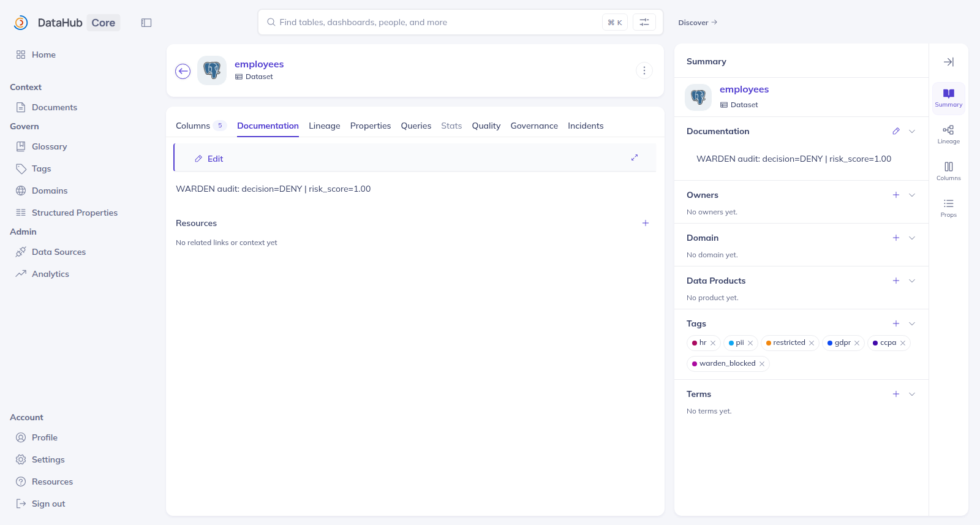
Task: Click the Edit documentation button
Action: pos(209,159)
